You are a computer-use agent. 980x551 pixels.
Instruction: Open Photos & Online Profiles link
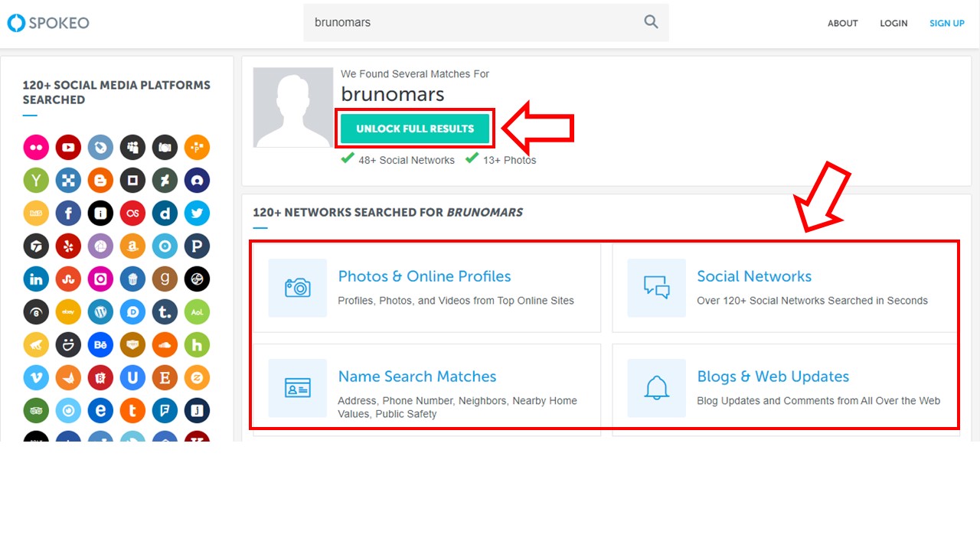pos(424,276)
